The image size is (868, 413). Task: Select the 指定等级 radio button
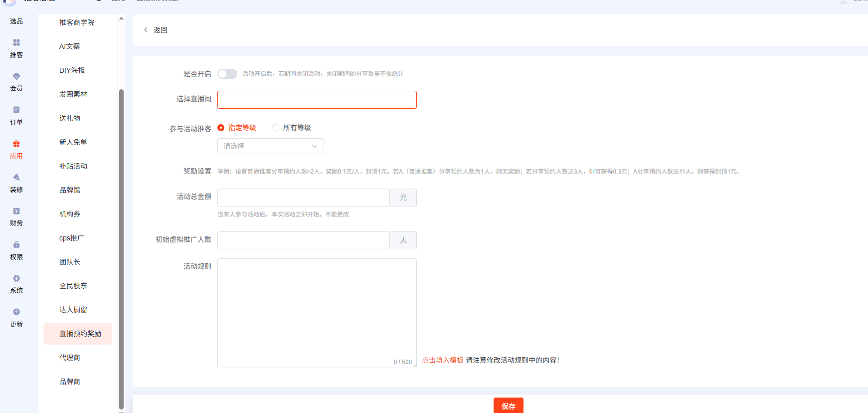[x=221, y=128]
